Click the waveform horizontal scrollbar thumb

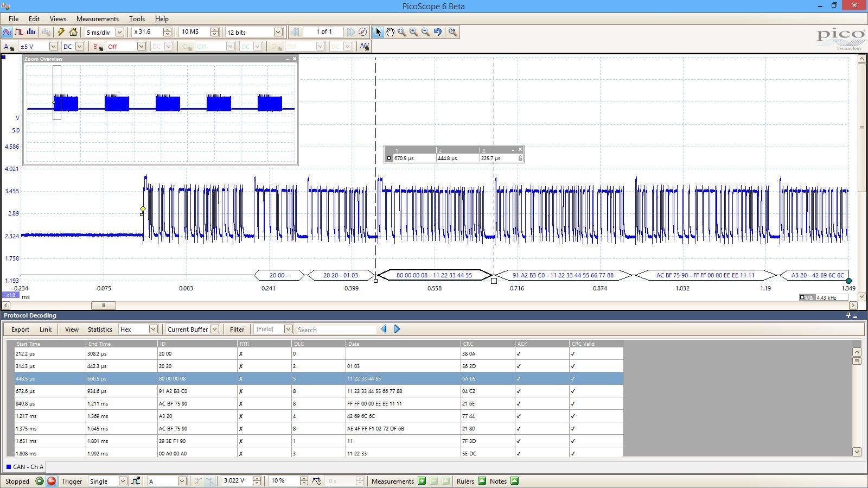coord(103,305)
